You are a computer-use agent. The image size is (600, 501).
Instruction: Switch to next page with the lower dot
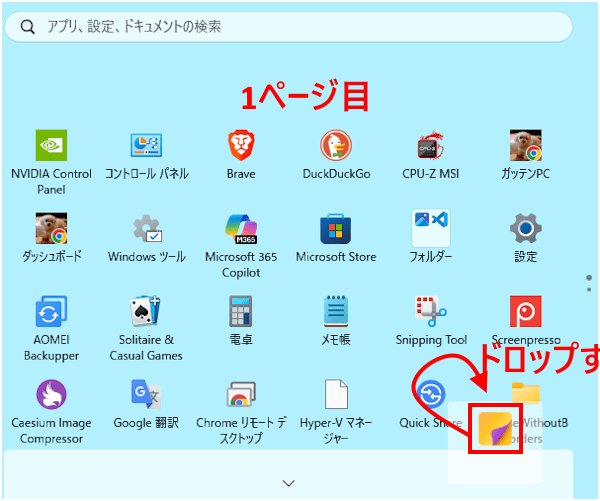589,290
